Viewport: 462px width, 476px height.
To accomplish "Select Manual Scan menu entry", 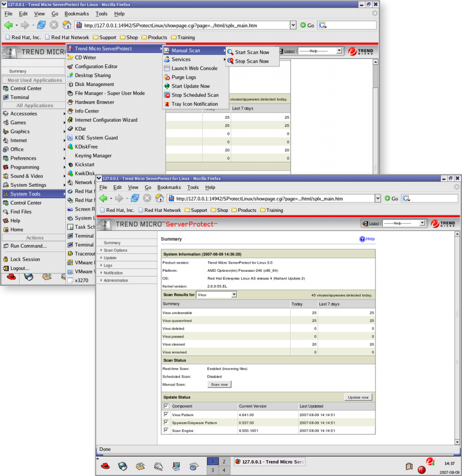I will click(x=195, y=51).
